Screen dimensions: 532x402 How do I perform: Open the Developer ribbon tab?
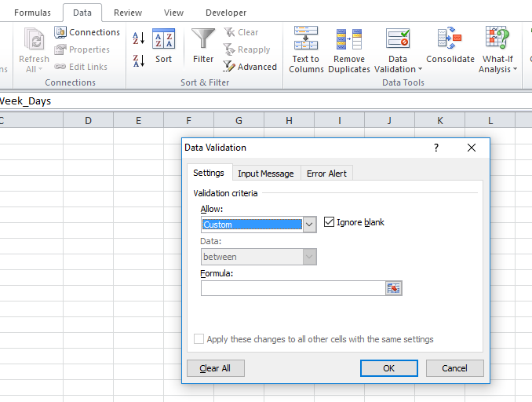click(226, 13)
